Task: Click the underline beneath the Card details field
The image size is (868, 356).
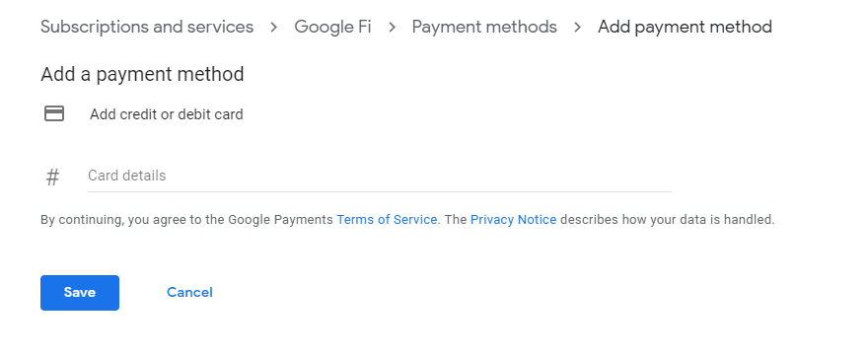Action: [380, 191]
